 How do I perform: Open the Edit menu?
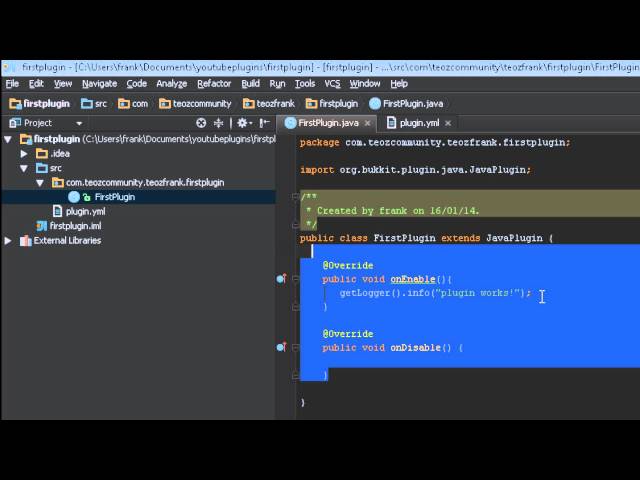[36, 84]
